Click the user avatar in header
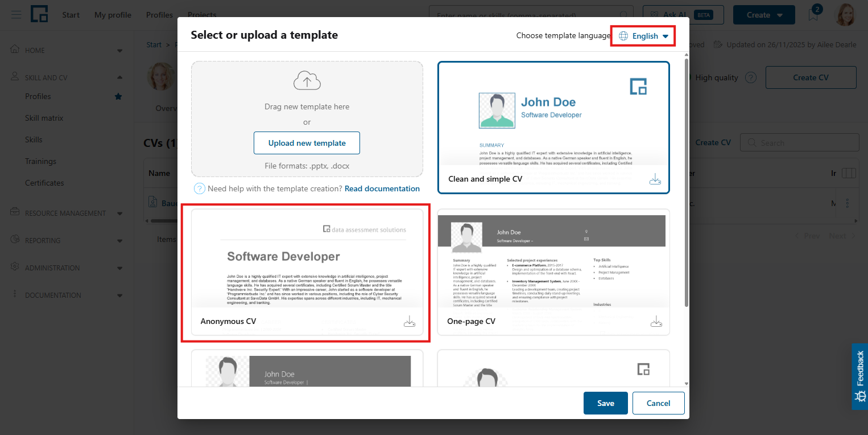Image resolution: width=868 pixels, height=435 pixels. pyautogui.click(x=845, y=15)
